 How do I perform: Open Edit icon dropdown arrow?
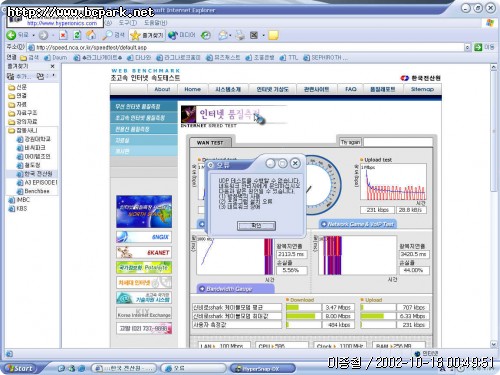[x=263, y=35]
